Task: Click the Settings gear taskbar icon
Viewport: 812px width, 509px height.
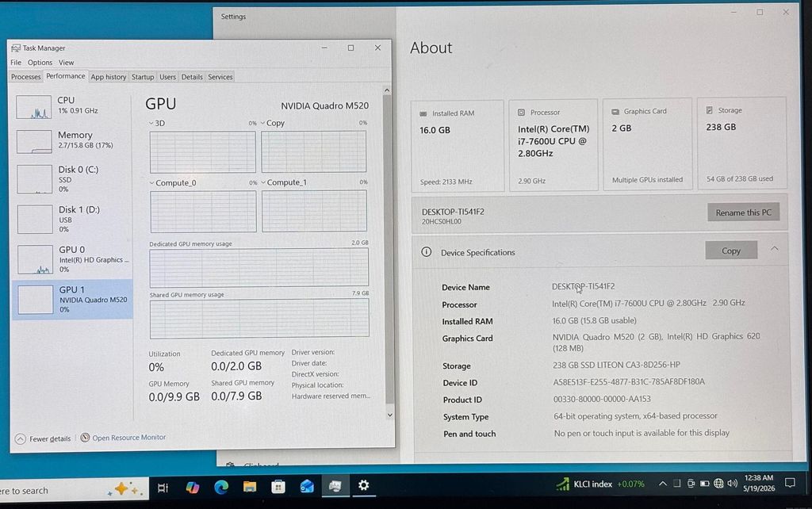Action: (x=363, y=485)
